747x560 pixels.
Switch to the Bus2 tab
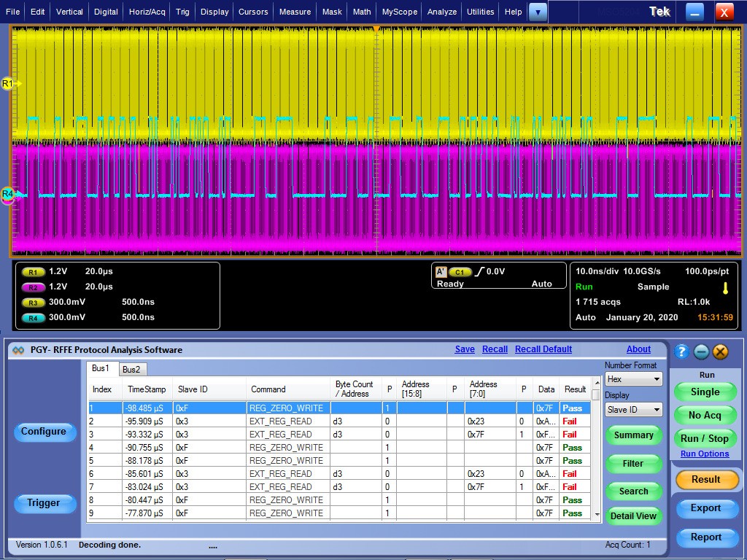coord(131,369)
